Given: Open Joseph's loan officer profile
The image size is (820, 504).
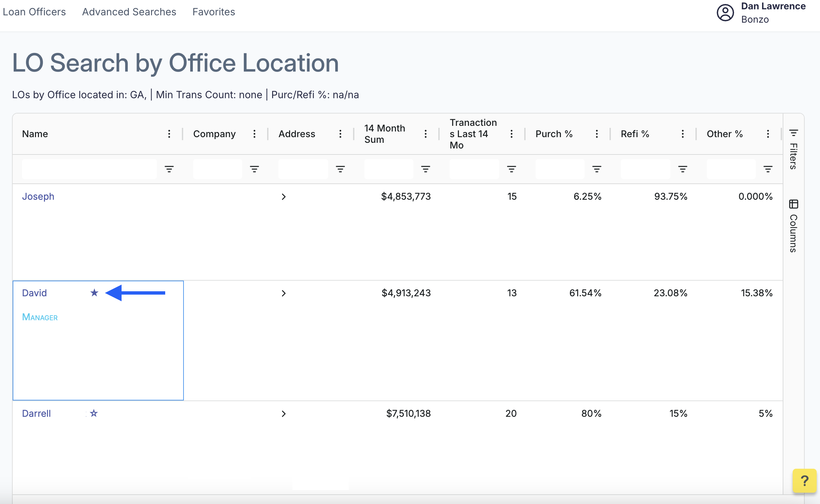Looking at the screenshot, I should (38, 196).
